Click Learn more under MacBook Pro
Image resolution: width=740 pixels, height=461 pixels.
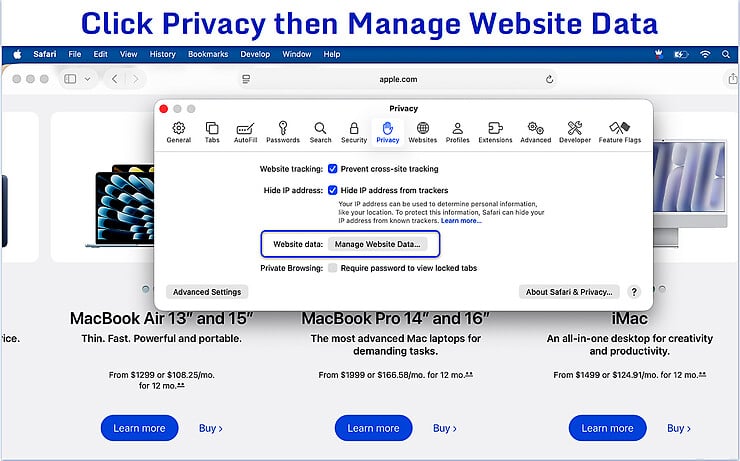(x=373, y=428)
